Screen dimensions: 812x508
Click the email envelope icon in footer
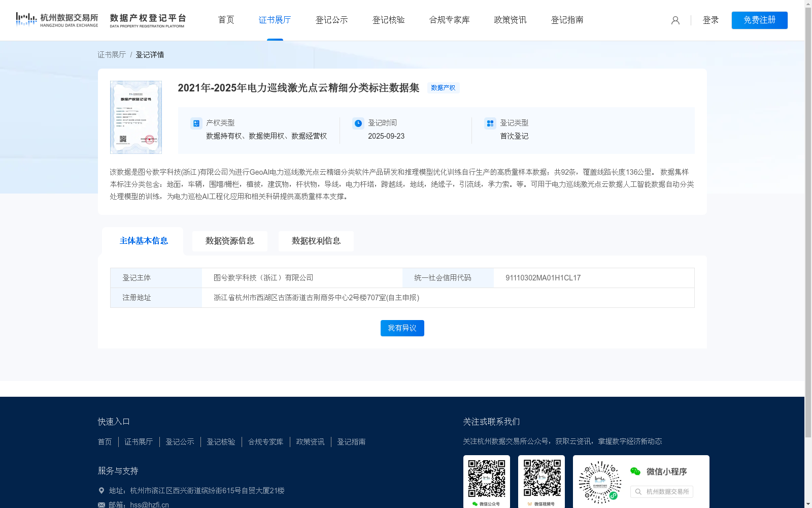pos(101,504)
